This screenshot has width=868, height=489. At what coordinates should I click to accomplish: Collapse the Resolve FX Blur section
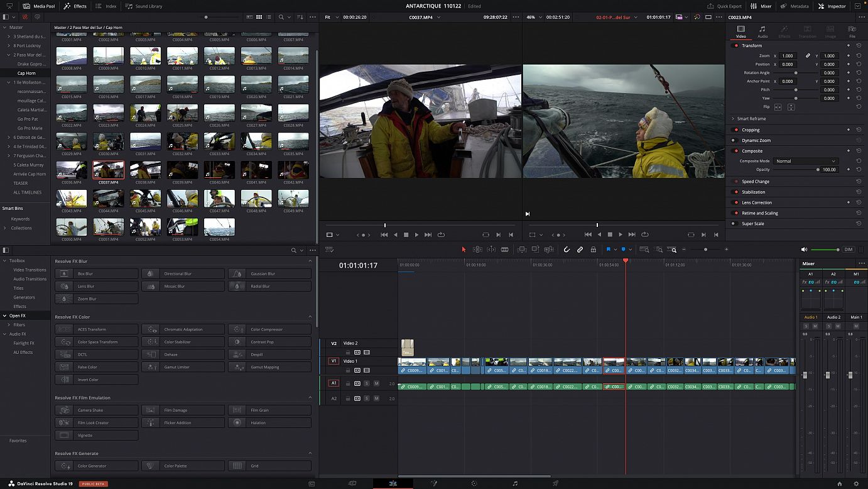[310, 261]
